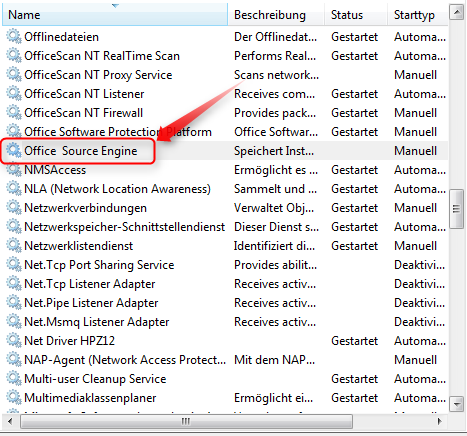The width and height of the screenshot is (467, 436).
Task: Click gear icon beside Netzwerkverbindungen
Action: (x=14, y=207)
